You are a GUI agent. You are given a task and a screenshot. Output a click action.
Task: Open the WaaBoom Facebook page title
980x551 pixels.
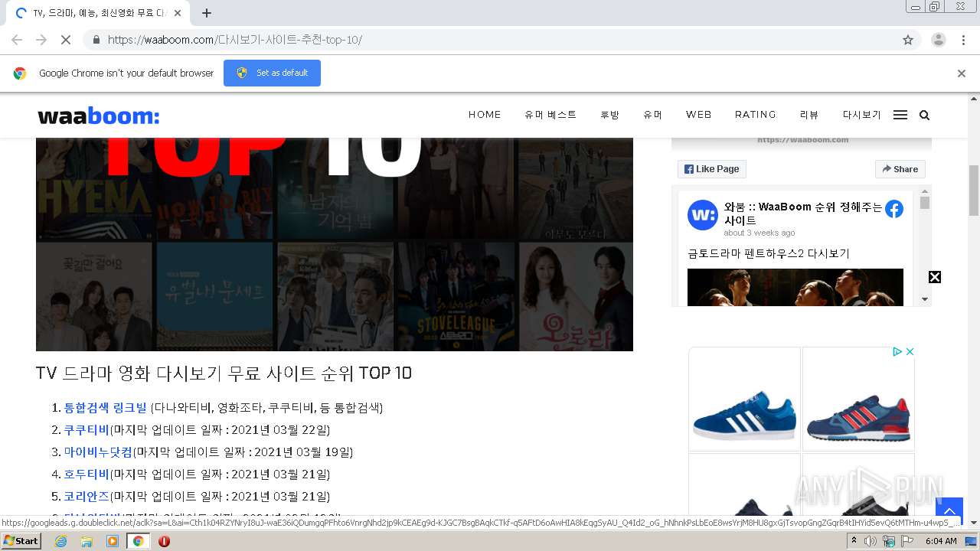point(803,214)
